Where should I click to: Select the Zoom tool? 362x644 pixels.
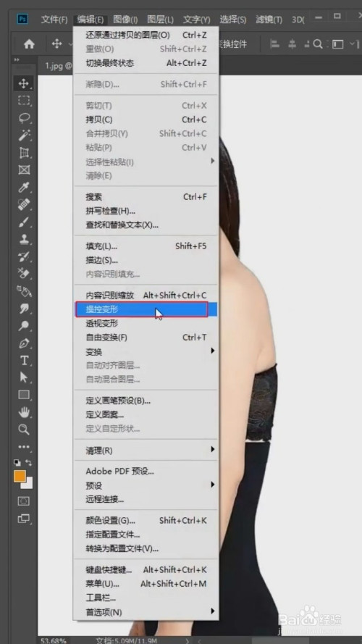point(24,429)
